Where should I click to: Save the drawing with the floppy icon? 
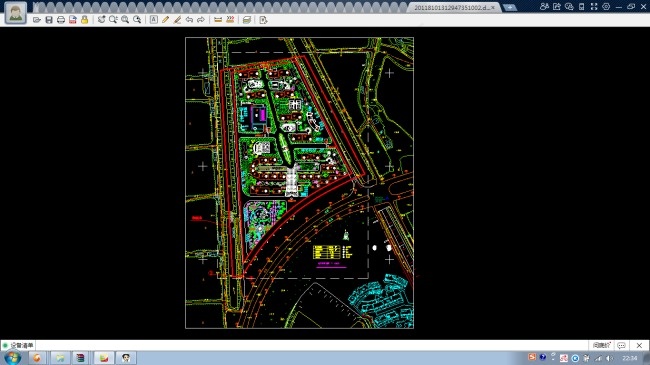[x=49, y=20]
